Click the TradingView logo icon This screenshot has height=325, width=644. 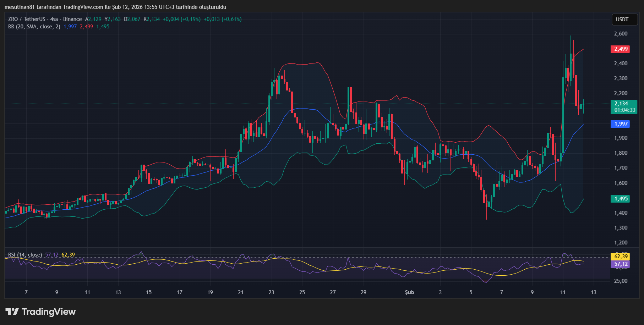(12, 312)
